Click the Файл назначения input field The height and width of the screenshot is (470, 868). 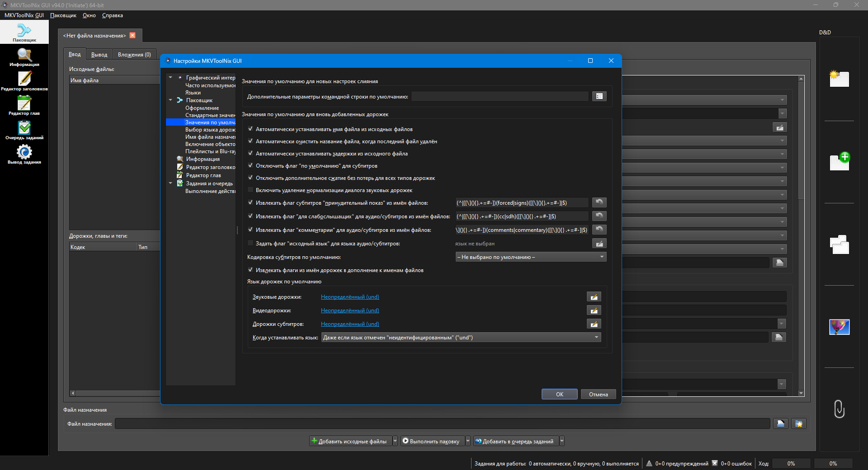point(442,423)
